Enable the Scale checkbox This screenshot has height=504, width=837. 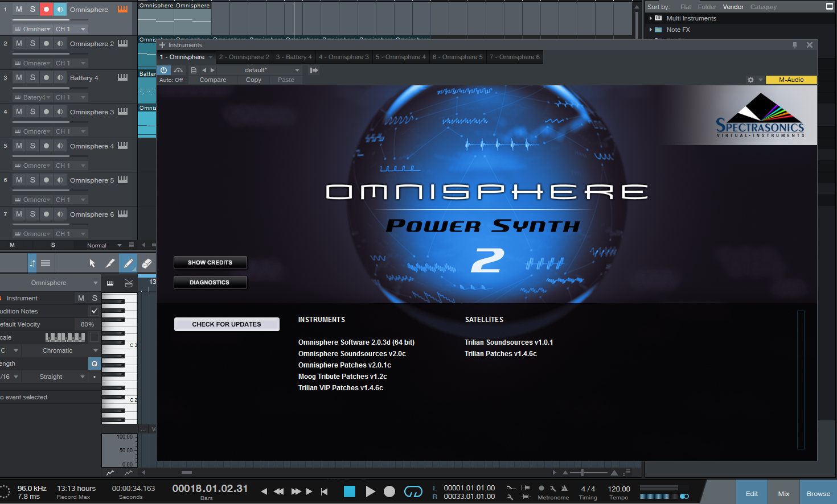95,337
